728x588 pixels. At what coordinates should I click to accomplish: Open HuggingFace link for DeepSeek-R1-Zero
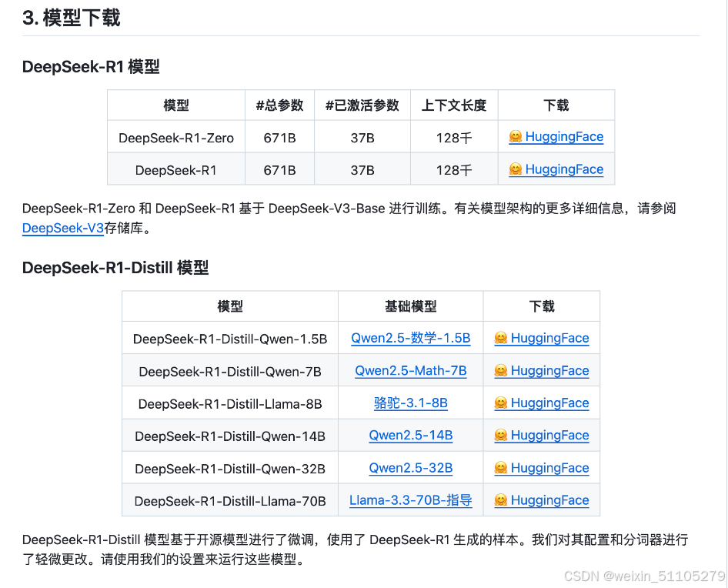pos(556,136)
